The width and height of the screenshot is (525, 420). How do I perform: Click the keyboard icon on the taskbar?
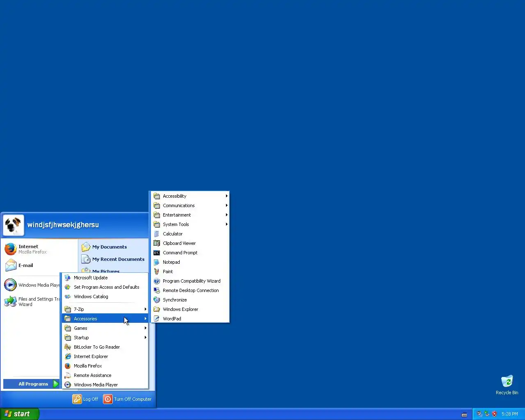(464, 414)
